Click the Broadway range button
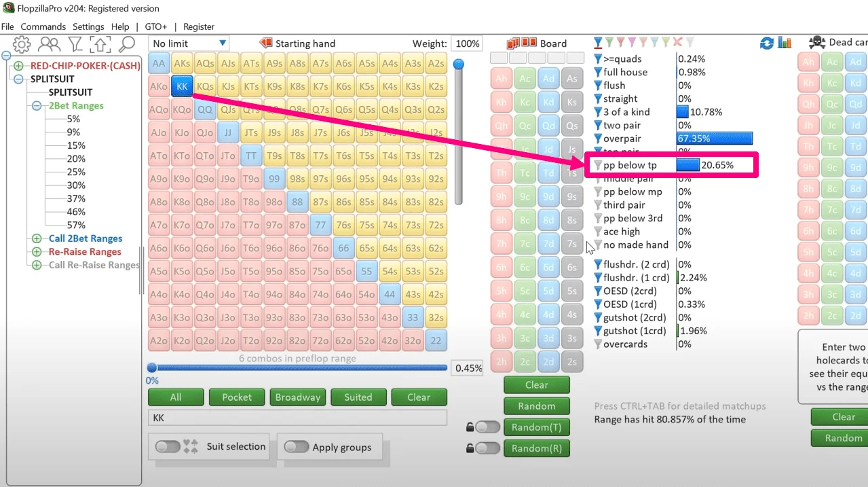 (x=297, y=397)
